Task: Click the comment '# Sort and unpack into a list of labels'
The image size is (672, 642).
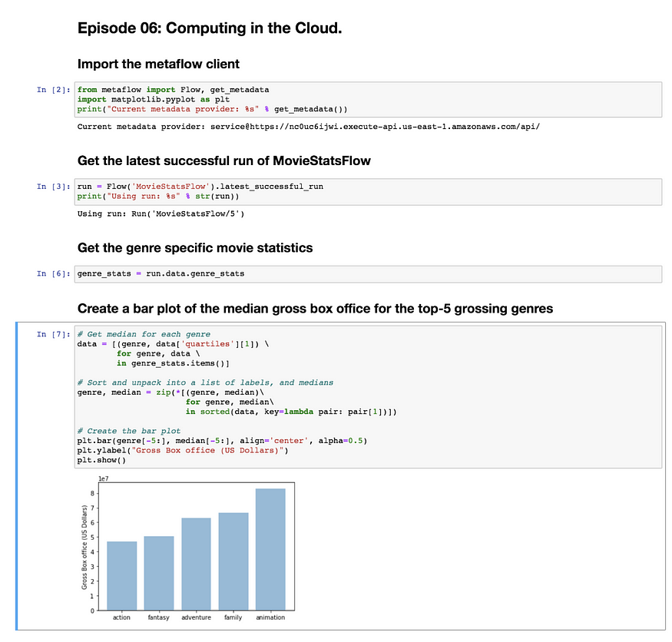Action: pyautogui.click(x=205, y=382)
